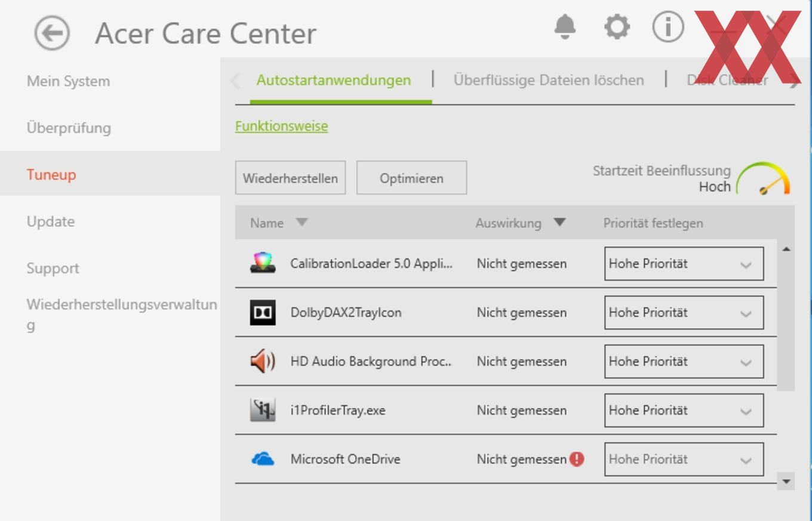Screen dimensions: 812x521
Task: Click Nicht gemessen for CalibrationLoader
Action: pyautogui.click(x=521, y=263)
